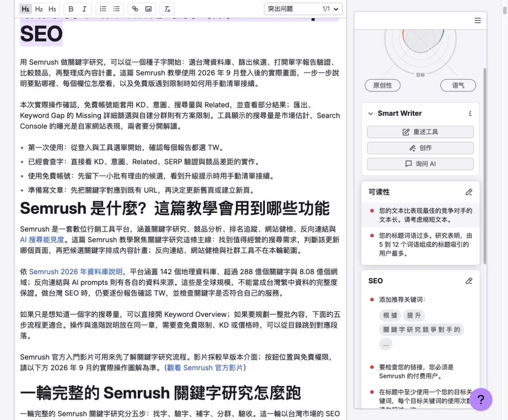Image resolution: width=508 pixels, height=420 pixels.
Task: Click the 语气 pill button
Action: pos(458,86)
